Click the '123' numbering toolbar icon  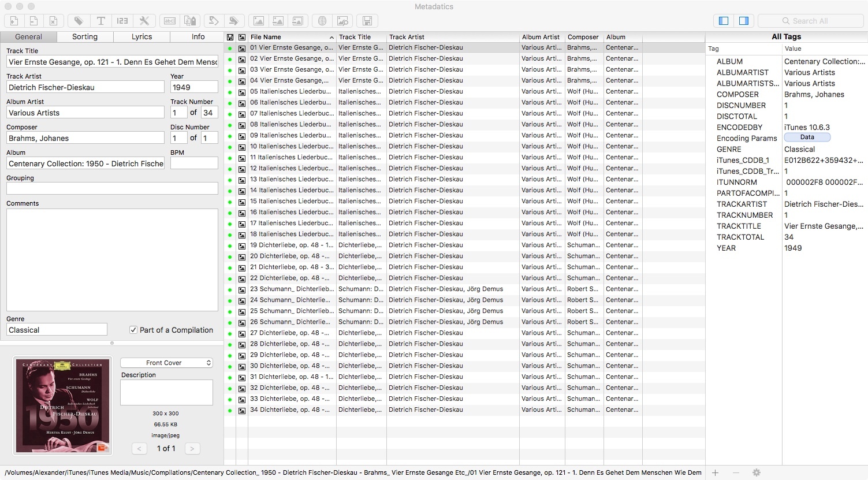122,21
